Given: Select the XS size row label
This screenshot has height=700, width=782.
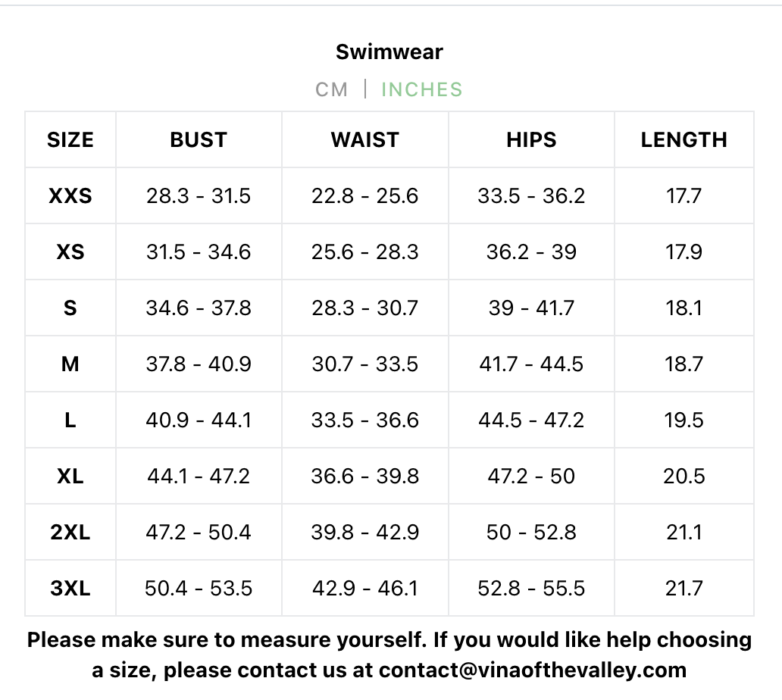Looking at the screenshot, I should click(70, 252).
